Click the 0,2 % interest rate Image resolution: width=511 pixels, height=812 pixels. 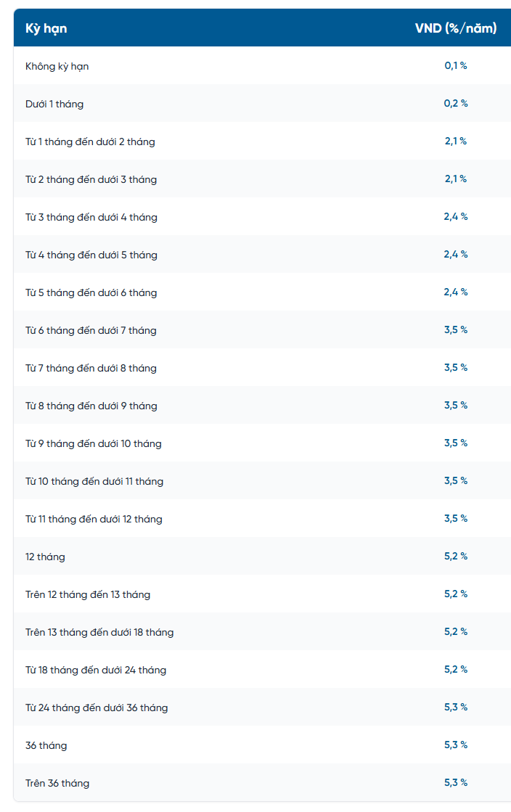click(x=456, y=104)
